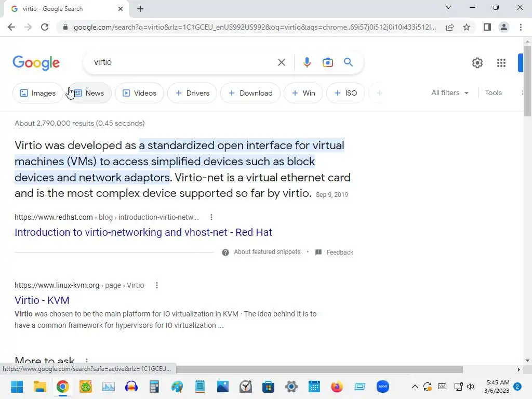Click the horizontal scrollbar thumb
Image resolution: width=532 pixels, height=399 pixels.
pos(320,369)
